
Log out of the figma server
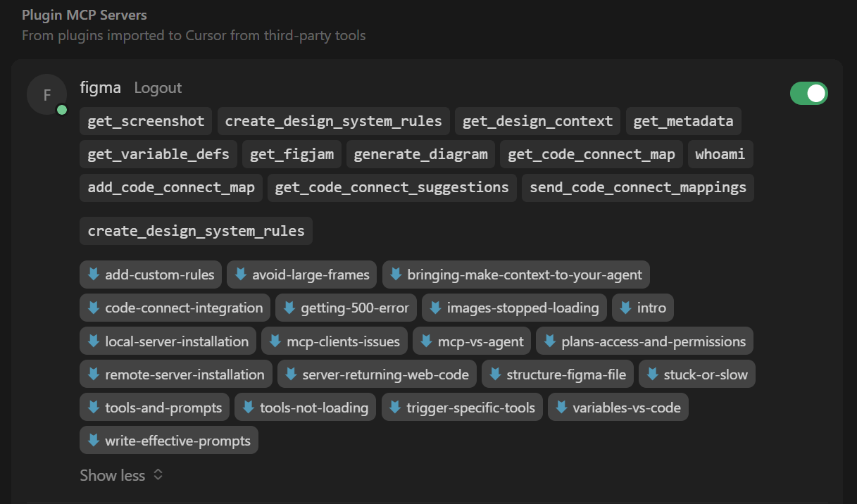click(x=158, y=87)
